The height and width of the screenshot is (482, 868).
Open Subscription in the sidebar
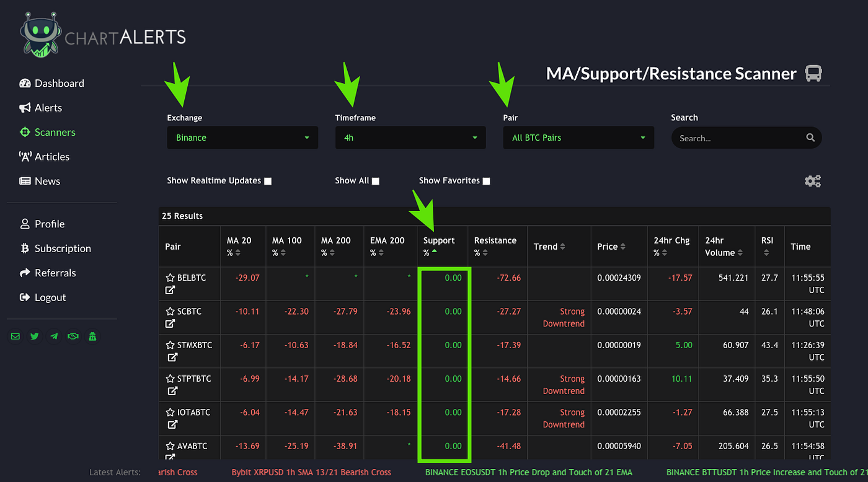55,248
